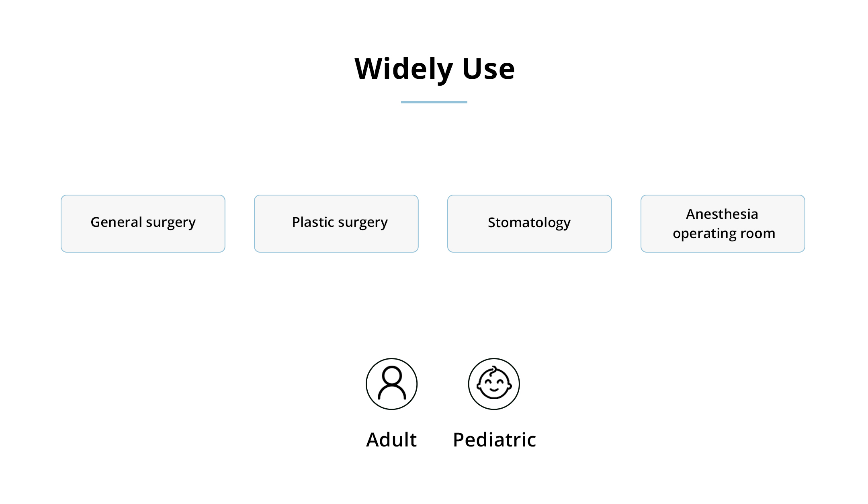Click the word "Widely" in the title

pyautogui.click(x=404, y=69)
